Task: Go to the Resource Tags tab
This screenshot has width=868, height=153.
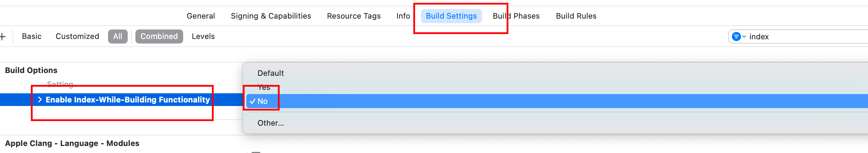Action: [x=354, y=16]
